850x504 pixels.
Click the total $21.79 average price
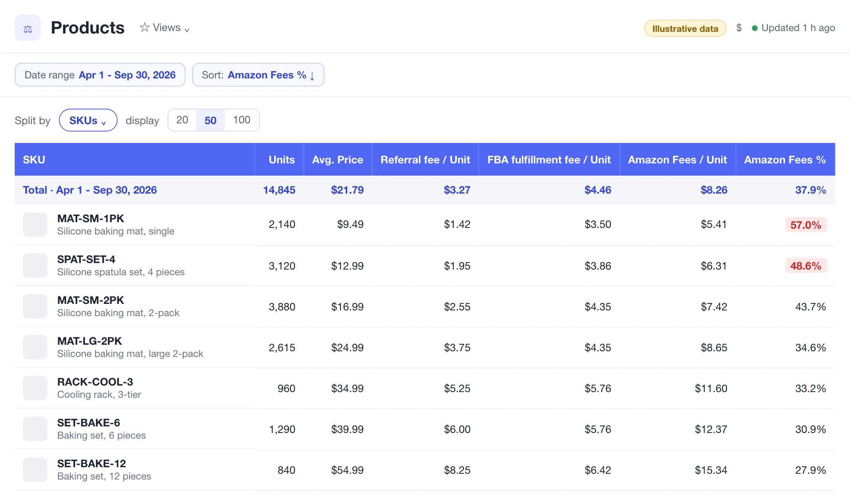click(347, 190)
